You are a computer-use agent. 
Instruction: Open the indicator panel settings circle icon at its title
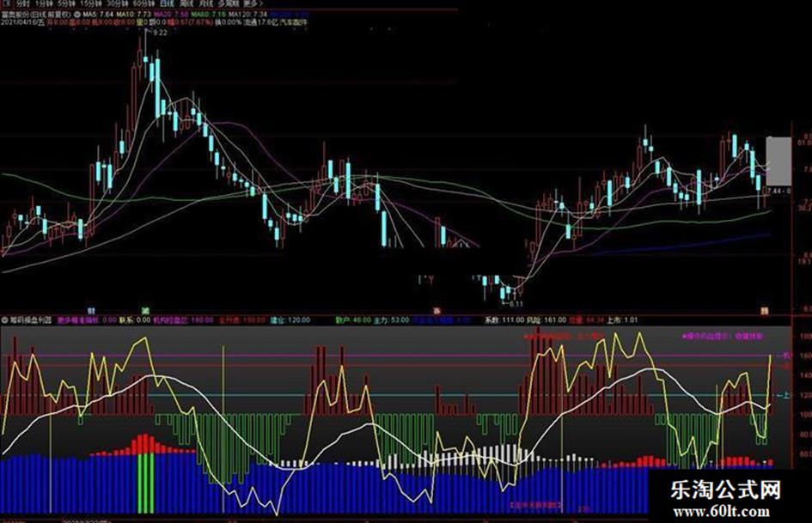coord(4,320)
